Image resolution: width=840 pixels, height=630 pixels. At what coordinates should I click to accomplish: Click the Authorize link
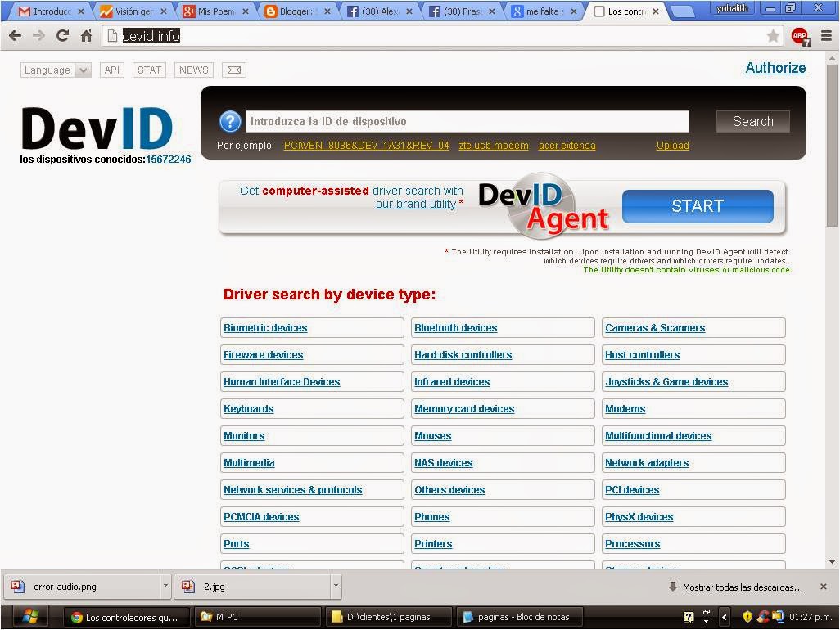(775, 68)
